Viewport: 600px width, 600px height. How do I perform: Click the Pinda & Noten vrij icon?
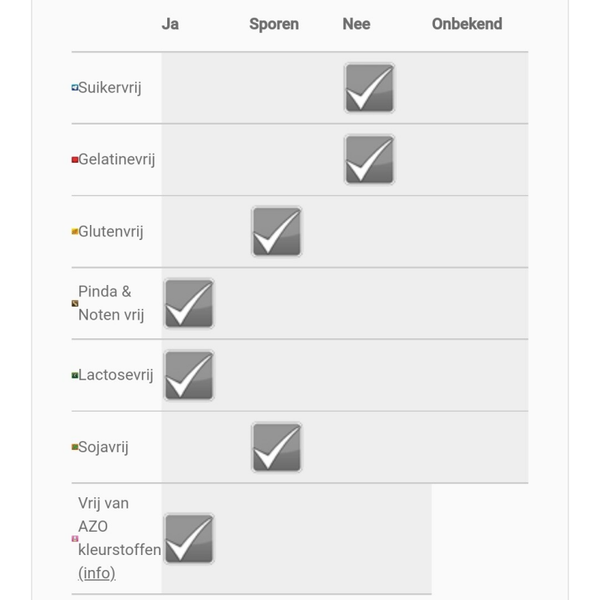point(75,303)
